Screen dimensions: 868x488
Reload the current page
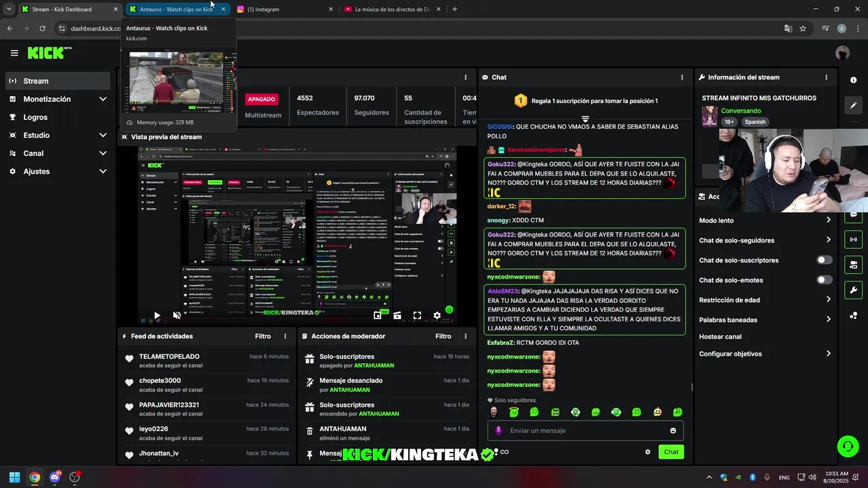(42, 28)
